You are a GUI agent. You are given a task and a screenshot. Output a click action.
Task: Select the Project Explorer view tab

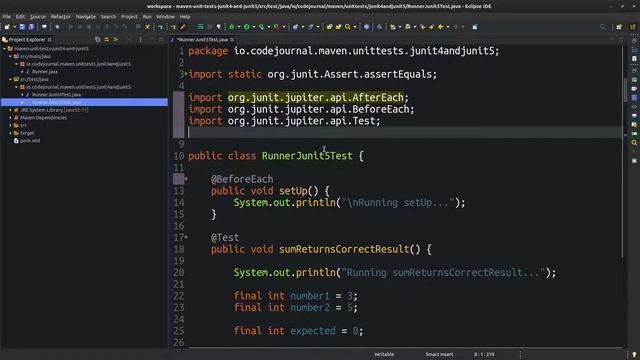(x=27, y=40)
